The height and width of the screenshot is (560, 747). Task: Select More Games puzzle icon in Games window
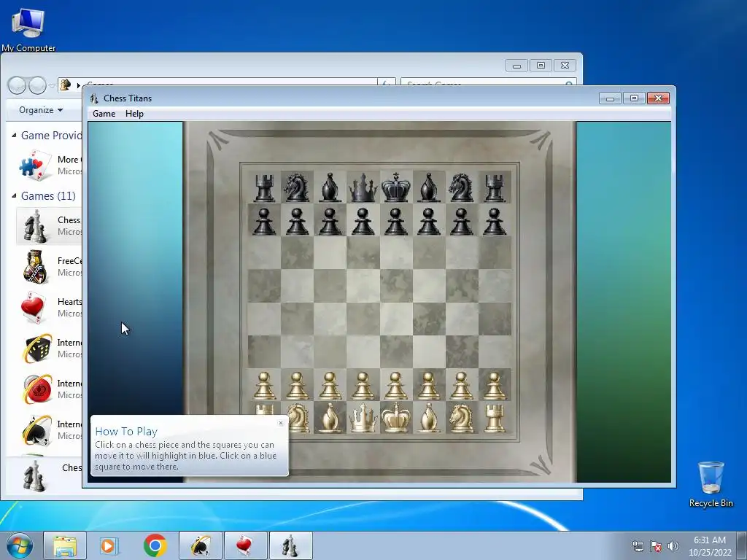click(36, 166)
